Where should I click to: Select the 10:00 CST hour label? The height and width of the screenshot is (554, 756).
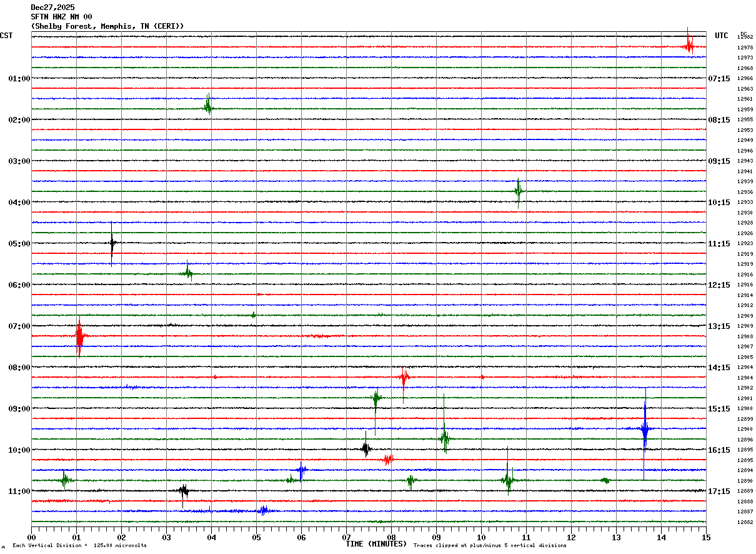point(19,450)
